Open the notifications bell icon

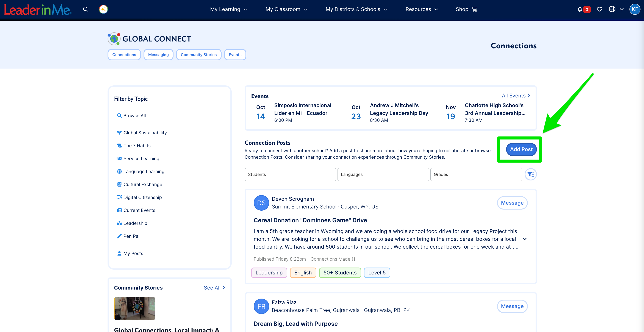(580, 9)
